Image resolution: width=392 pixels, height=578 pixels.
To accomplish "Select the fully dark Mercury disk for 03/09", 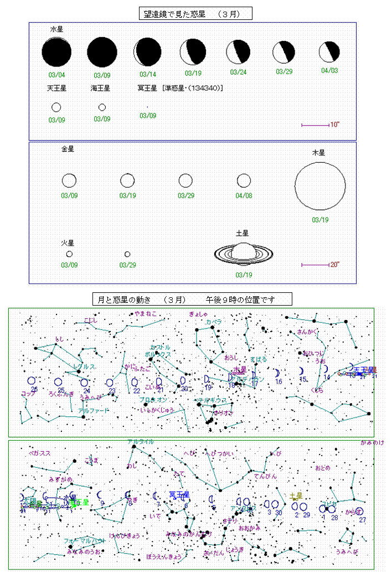I will 102,53.
